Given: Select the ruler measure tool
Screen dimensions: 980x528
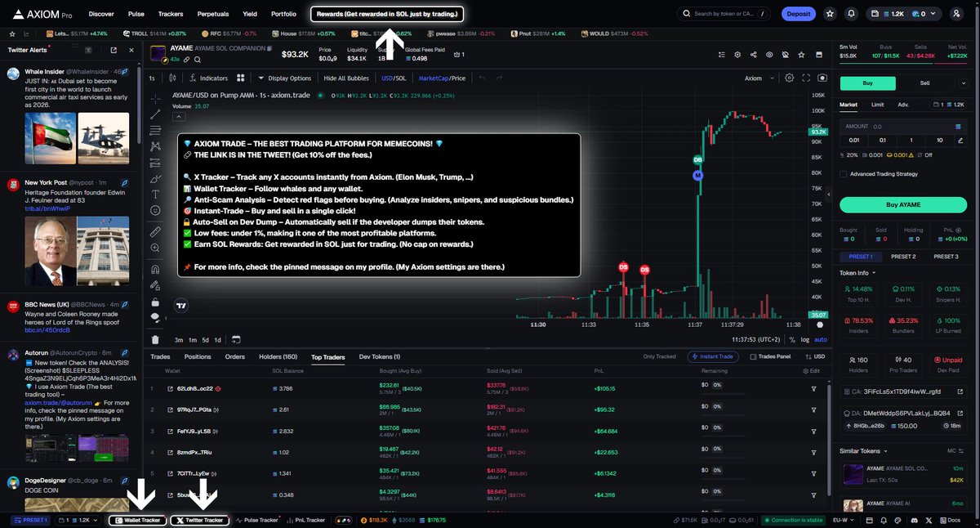Looking at the screenshot, I should (155, 232).
